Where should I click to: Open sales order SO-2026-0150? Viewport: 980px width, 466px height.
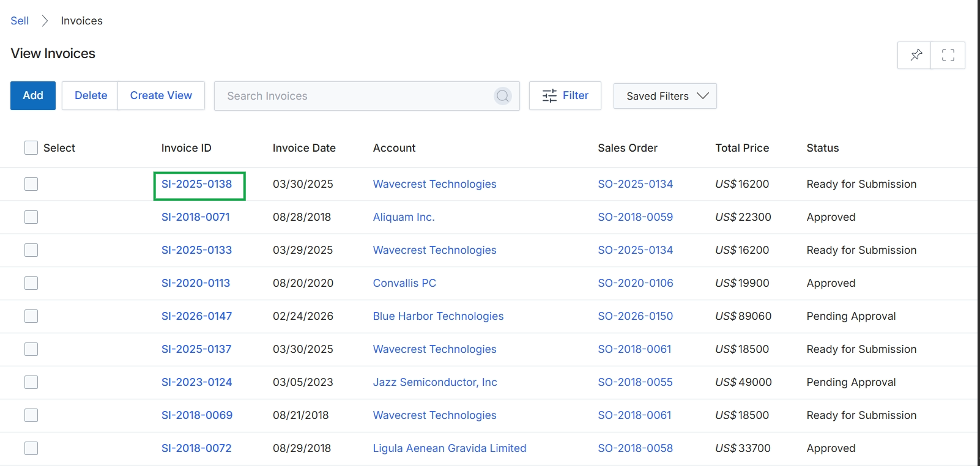coord(635,316)
